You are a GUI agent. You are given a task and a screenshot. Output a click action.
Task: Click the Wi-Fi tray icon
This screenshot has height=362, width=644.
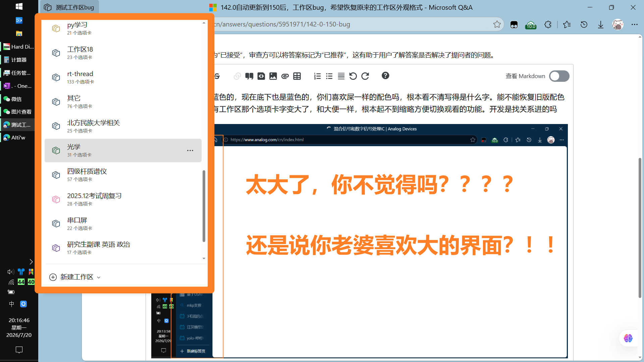click(x=11, y=282)
